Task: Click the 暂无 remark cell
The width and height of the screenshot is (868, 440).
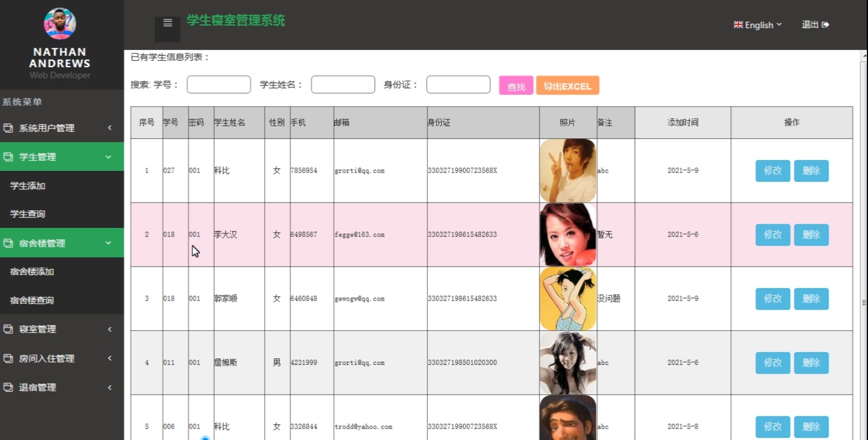Action: [x=616, y=235]
